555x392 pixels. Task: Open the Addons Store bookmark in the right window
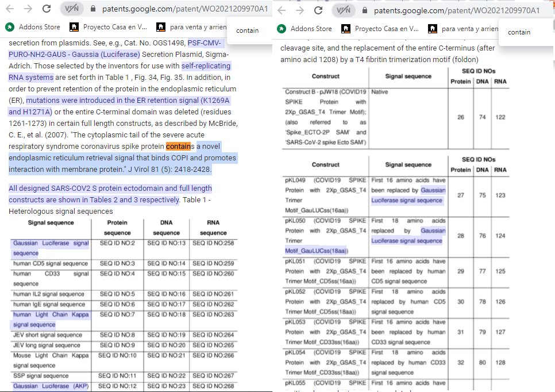click(x=305, y=29)
